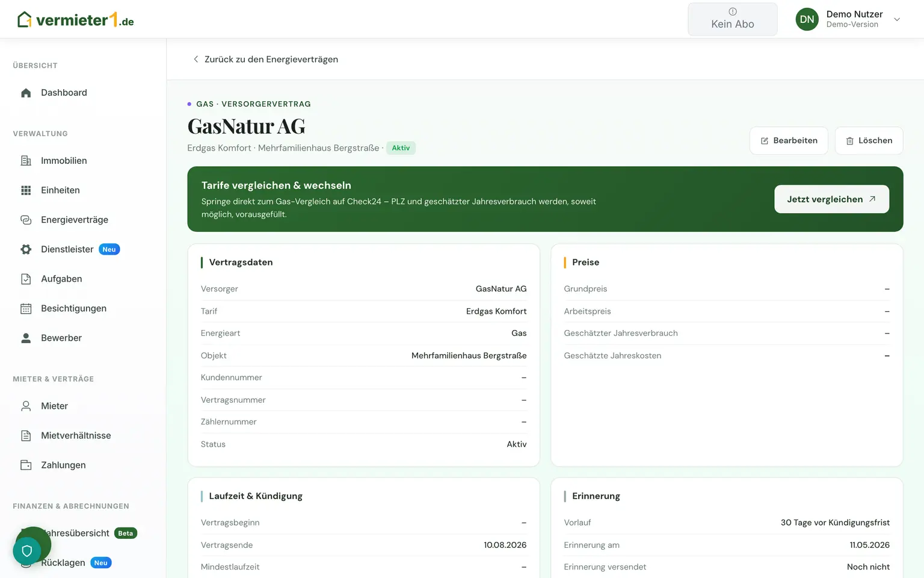Viewport: 924px width, 578px height.
Task: Click the Aufgaben checklist icon
Action: (26, 279)
